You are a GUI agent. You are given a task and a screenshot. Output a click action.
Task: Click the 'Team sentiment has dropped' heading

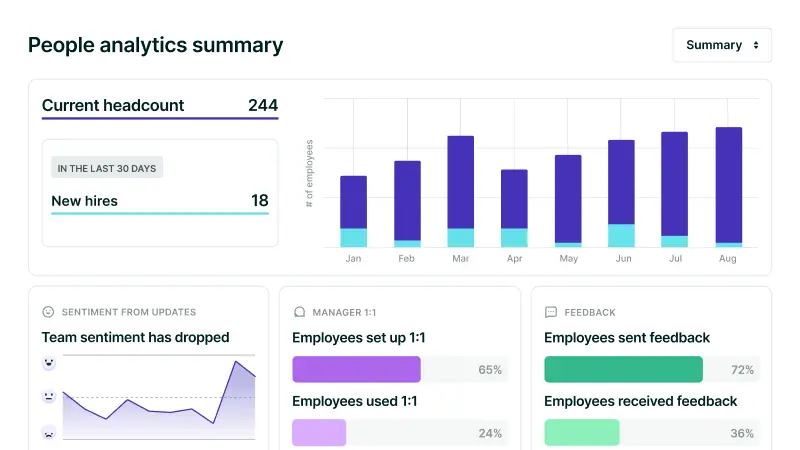[135, 337]
